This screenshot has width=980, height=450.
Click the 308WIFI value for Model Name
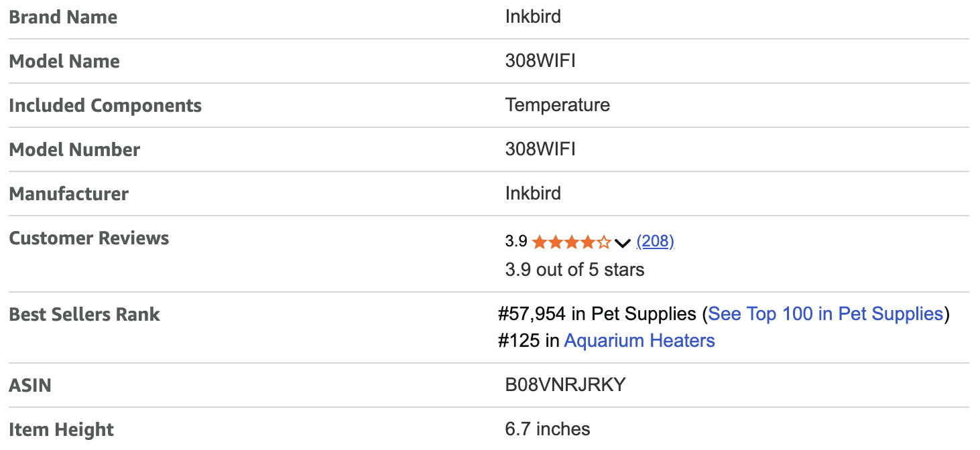540,61
